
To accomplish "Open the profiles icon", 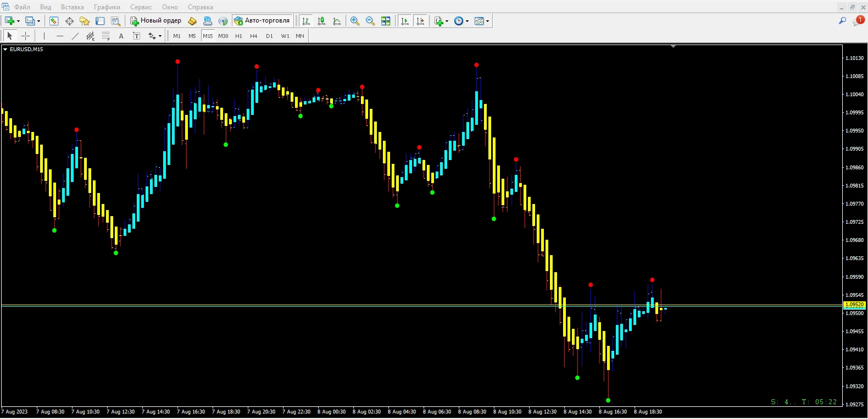I will [30, 21].
